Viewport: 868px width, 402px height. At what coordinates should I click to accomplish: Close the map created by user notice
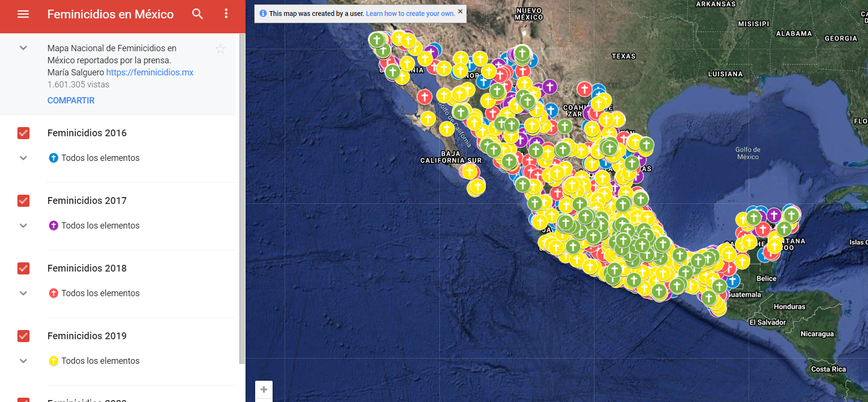[460, 12]
